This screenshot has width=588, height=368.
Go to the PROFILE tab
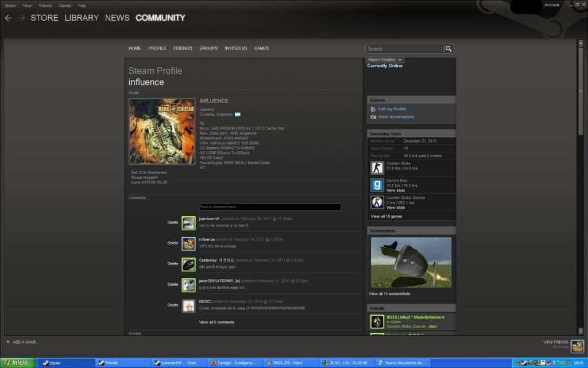tap(157, 48)
